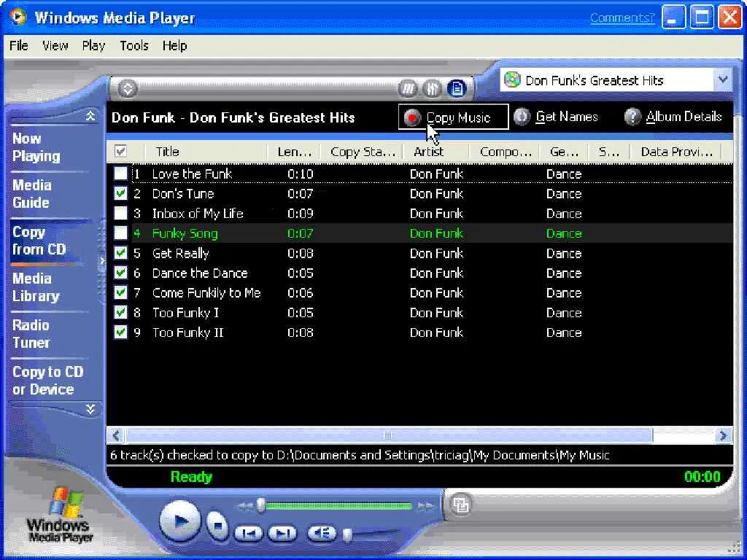
Task: Uncheck the Too Funky II checkbox
Action: 120,332
